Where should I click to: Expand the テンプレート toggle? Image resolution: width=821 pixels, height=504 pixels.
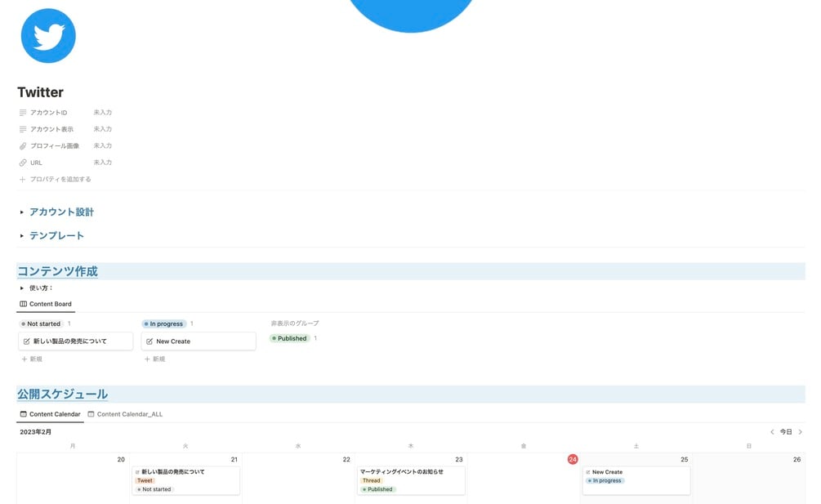click(21, 235)
